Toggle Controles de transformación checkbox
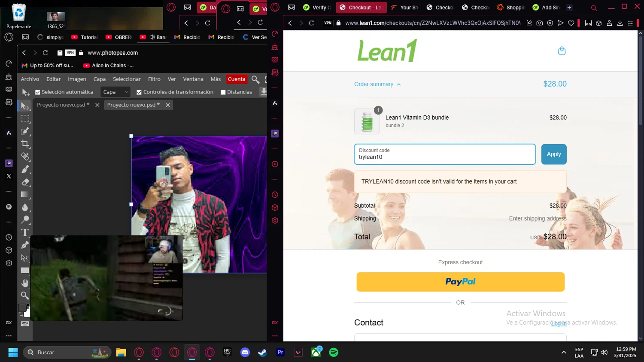 pos(139,92)
